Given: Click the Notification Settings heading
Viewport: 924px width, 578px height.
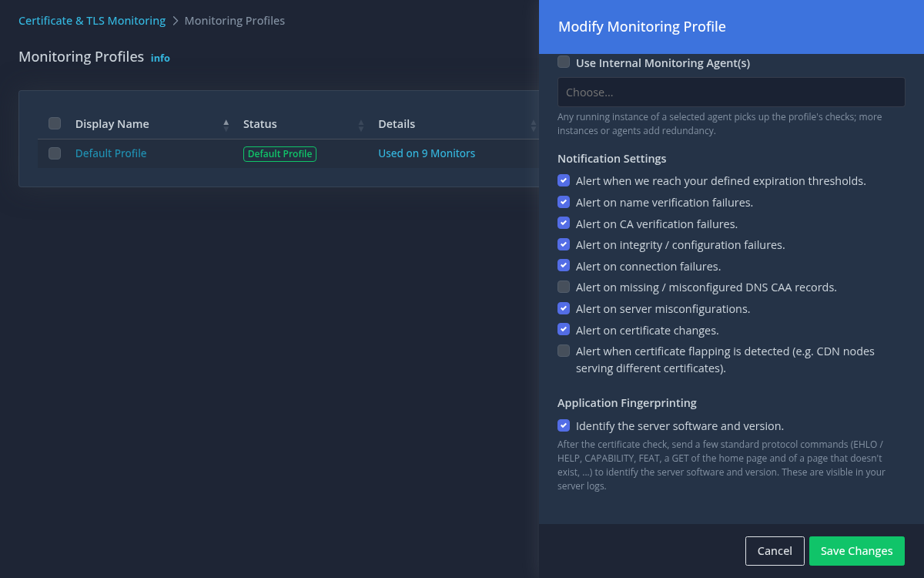Looking at the screenshot, I should pos(612,159).
